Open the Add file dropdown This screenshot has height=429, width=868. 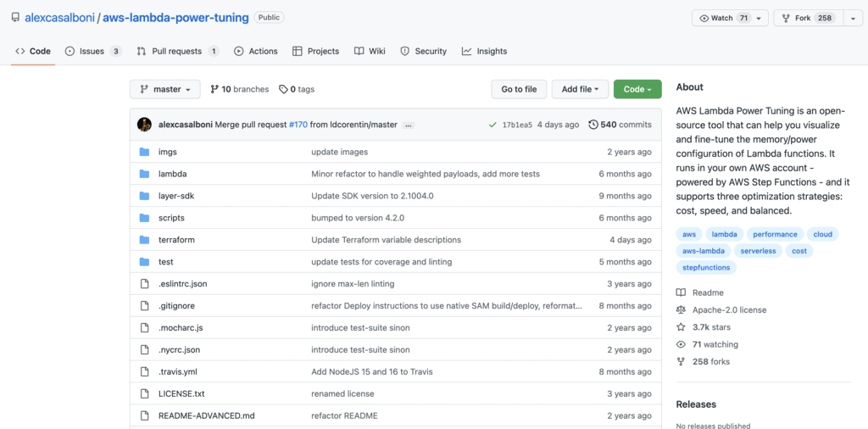580,89
